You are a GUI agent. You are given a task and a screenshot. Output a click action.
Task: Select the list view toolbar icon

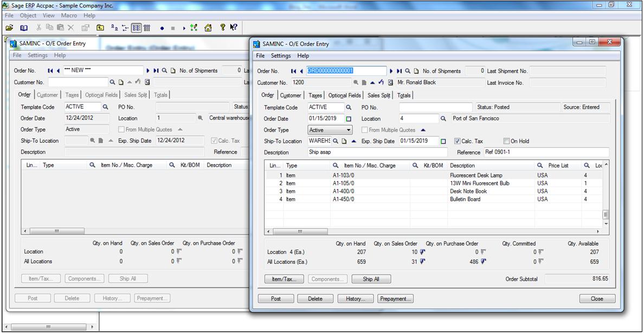tap(137, 28)
